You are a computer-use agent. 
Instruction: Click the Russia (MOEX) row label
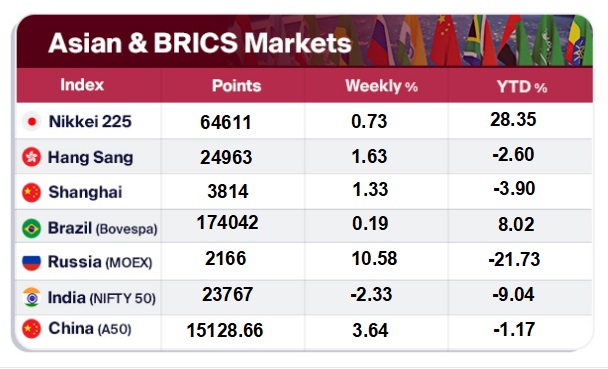100,262
